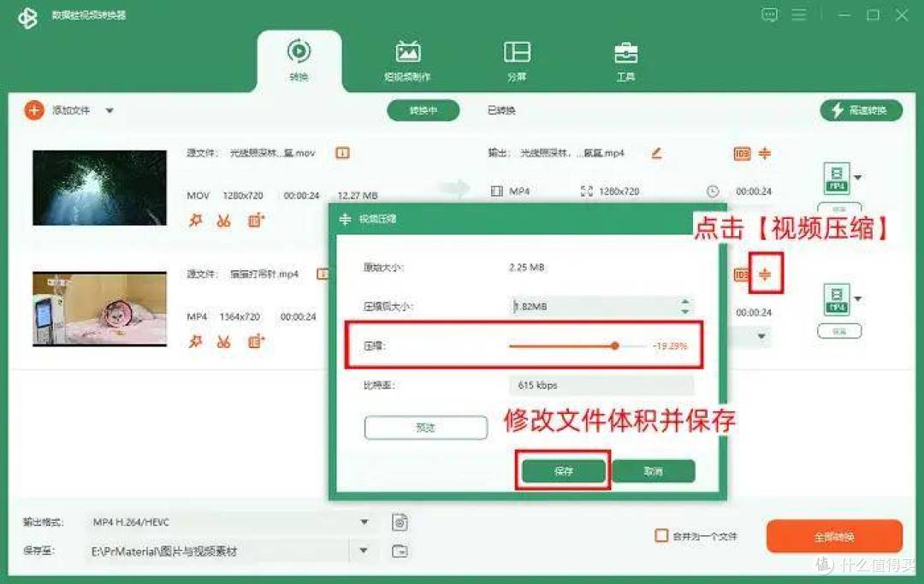924x584 pixels.
Task: Click the orange plus add-file icon
Action: point(34,110)
